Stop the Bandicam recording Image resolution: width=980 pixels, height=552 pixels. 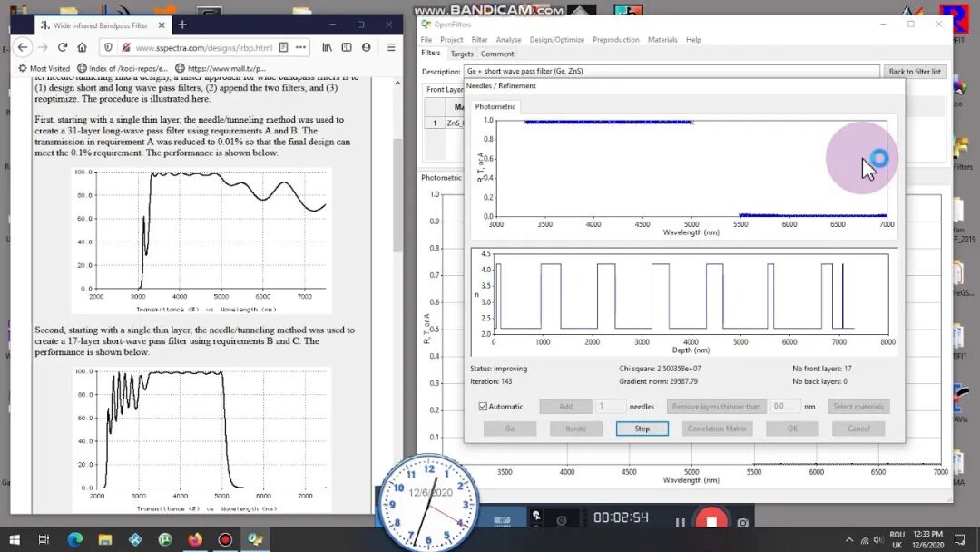tap(711, 522)
